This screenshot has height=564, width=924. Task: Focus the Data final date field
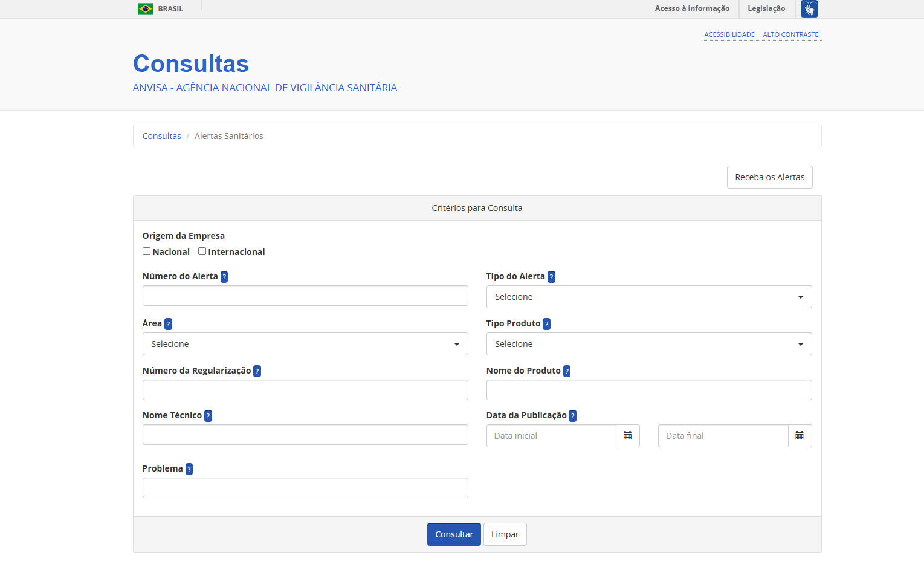[x=723, y=436]
